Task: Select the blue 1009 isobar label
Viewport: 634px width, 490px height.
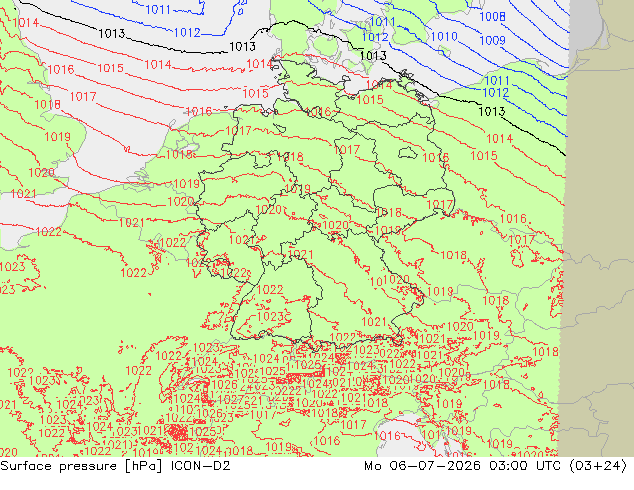Action: [x=492, y=40]
